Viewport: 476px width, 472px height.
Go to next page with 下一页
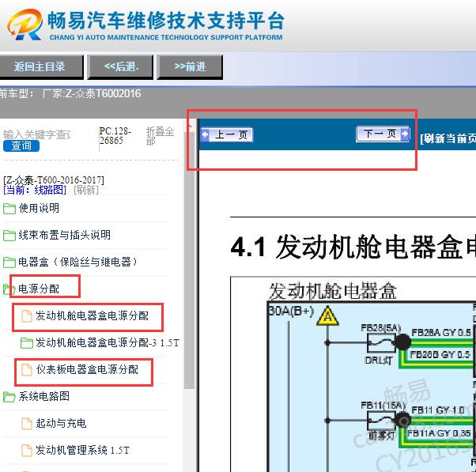coord(383,134)
